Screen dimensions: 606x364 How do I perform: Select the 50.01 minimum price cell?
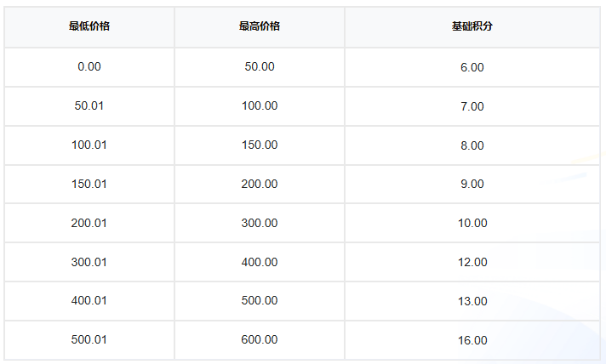click(x=89, y=105)
